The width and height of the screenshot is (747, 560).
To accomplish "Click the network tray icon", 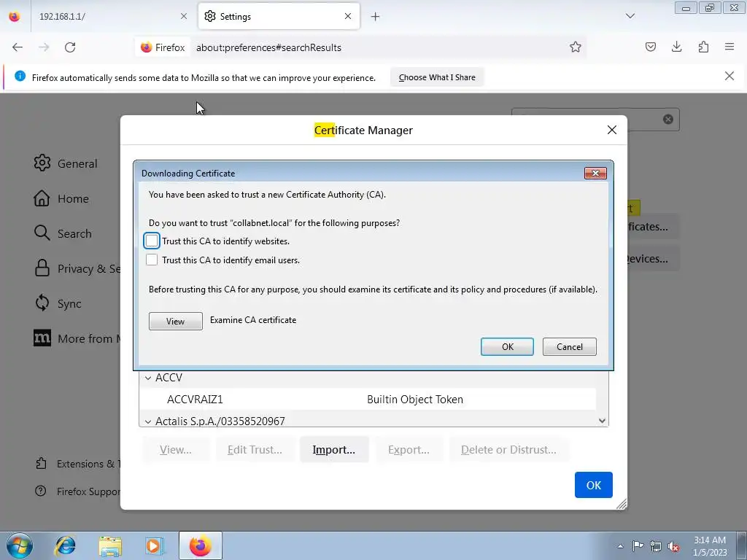I will click(656, 546).
